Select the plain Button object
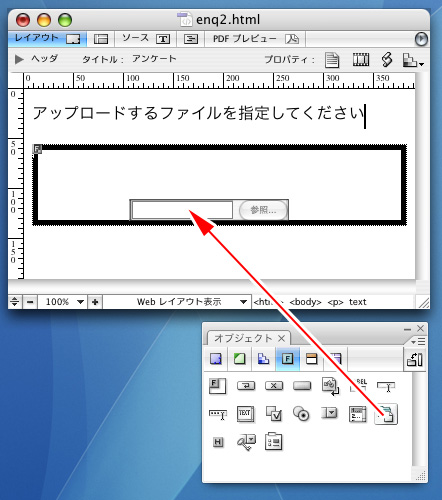The height and width of the screenshot is (500, 442). 302,386
